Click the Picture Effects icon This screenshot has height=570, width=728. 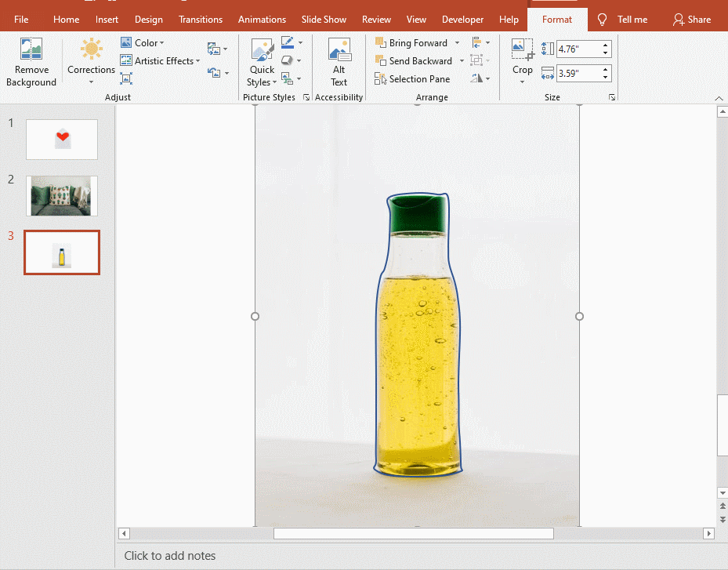coord(288,60)
